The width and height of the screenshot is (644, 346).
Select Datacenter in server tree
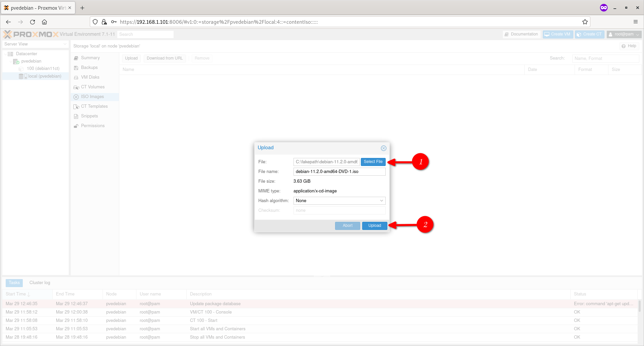[x=26, y=54]
